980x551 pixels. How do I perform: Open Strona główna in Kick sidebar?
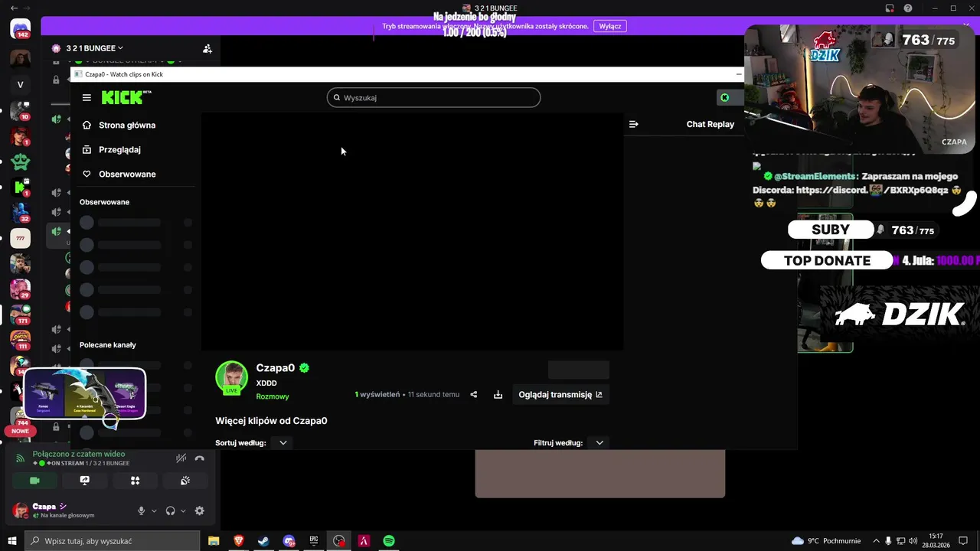[x=119, y=125]
